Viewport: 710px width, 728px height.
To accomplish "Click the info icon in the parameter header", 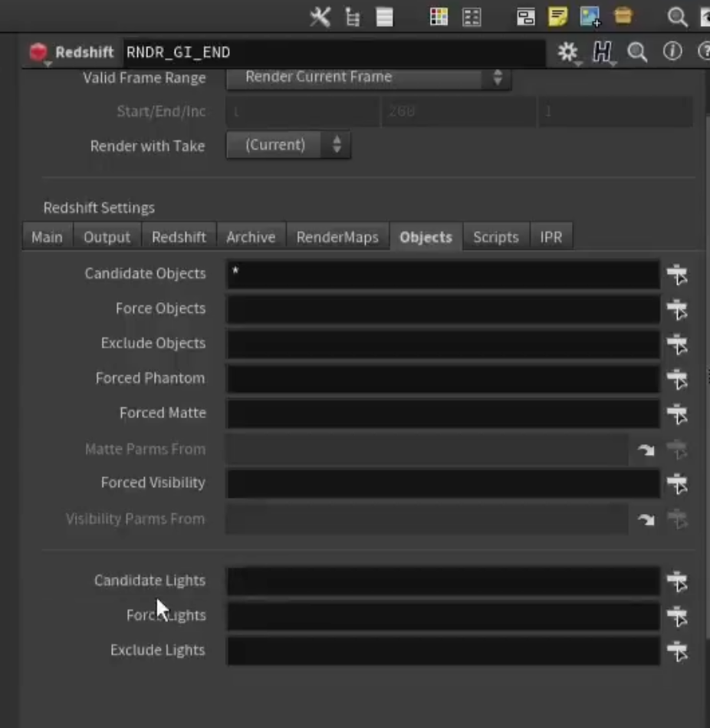I will [672, 51].
